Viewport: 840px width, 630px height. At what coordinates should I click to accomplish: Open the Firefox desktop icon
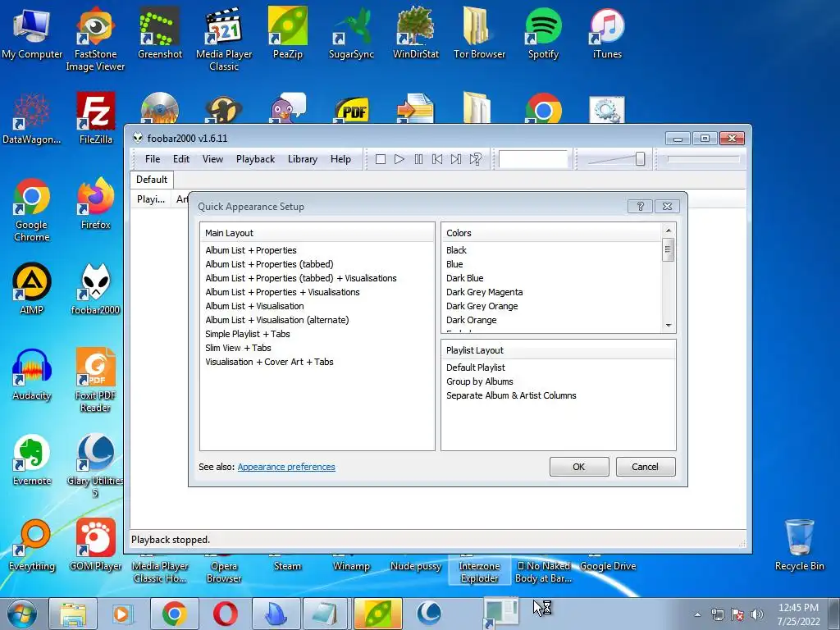[x=95, y=204]
